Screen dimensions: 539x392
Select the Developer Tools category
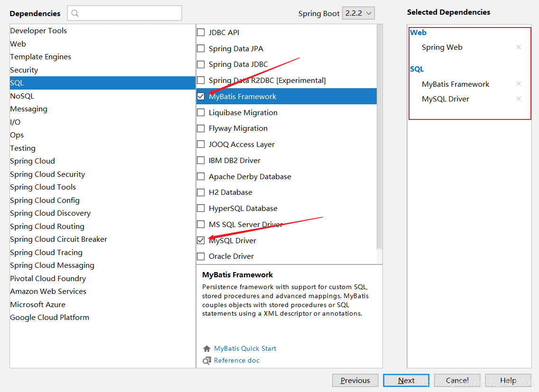click(x=102, y=31)
